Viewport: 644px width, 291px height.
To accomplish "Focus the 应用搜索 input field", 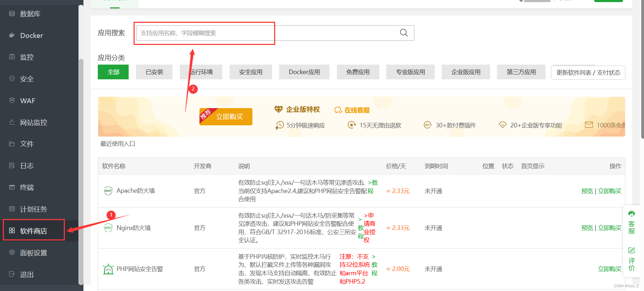I will point(275,33).
